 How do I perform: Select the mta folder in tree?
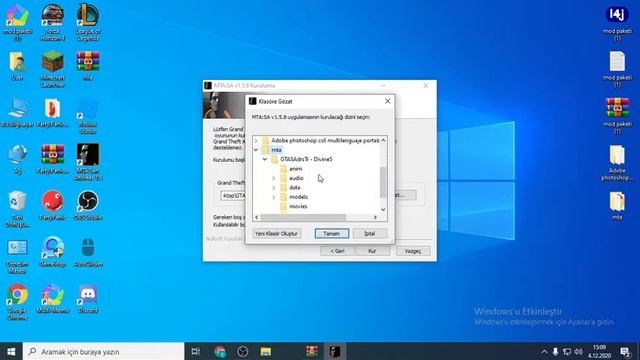click(276, 150)
